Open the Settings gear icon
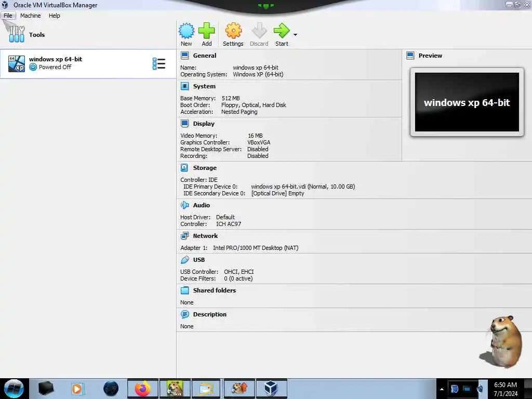The image size is (532, 399). pyautogui.click(x=233, y=31)
